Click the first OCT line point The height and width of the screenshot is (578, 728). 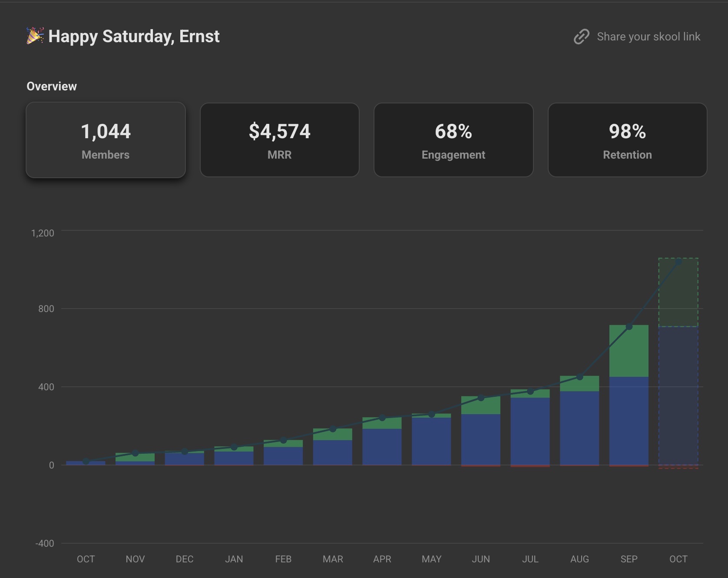coord(86,462)
